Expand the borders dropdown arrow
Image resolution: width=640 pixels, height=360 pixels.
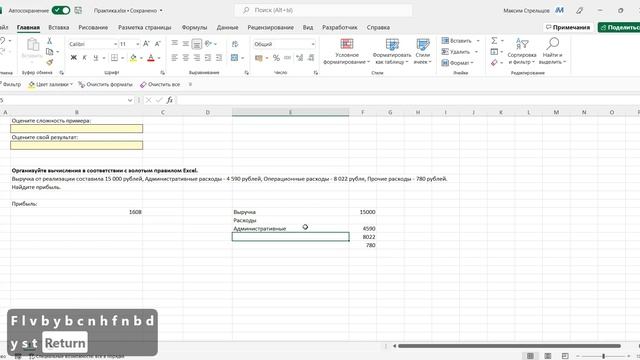(122, 58)
